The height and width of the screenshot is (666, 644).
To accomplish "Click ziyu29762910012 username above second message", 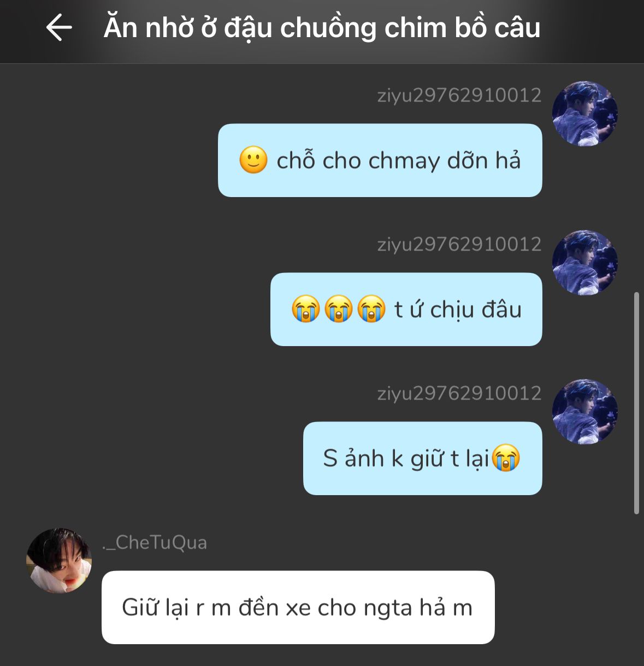I will (x=459, y=245).
